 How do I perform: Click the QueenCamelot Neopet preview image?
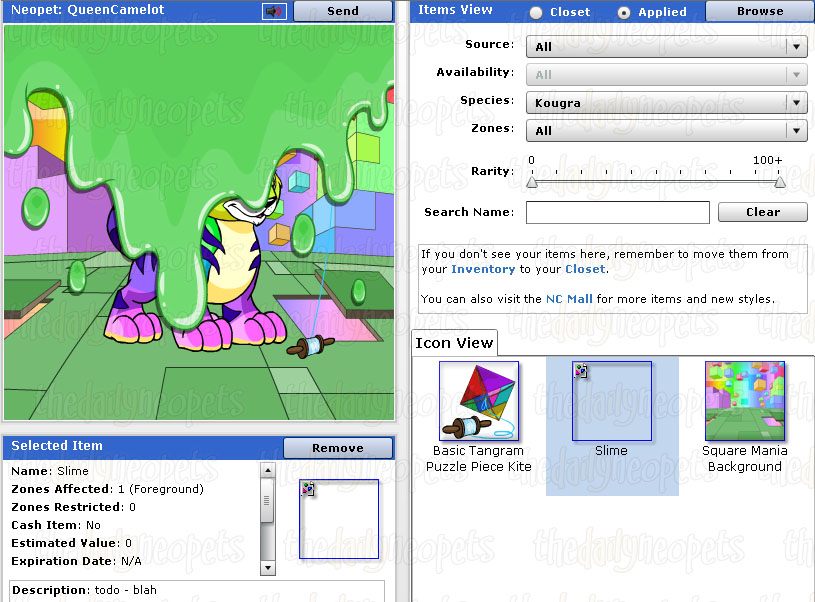(199, 222)
